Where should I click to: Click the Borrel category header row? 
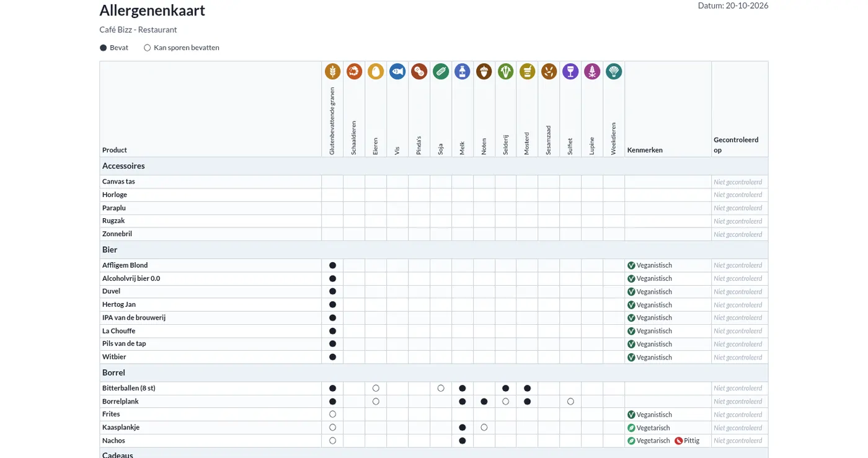click(433, 372)
